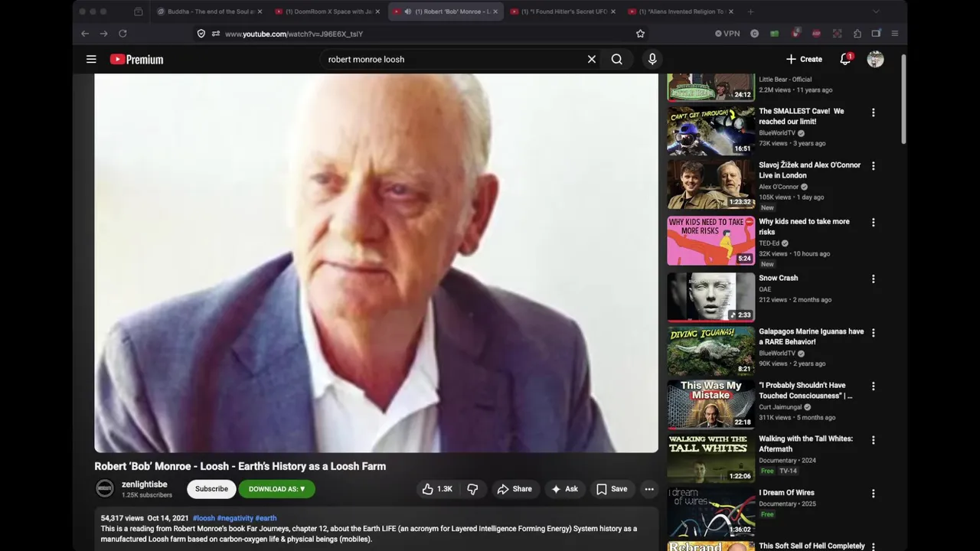The height and width of the screenshot is (551, 980).
Task: Open options for Galapagos Marine Iguanas video
Action: click(873, 333)
